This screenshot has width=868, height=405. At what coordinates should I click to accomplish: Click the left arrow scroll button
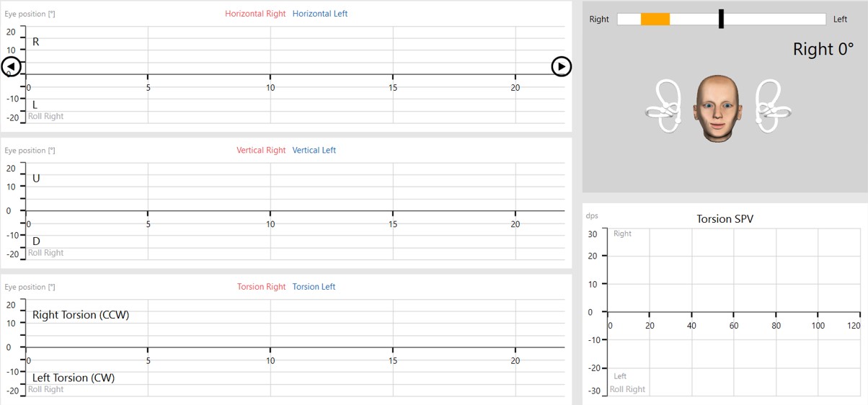12,66
